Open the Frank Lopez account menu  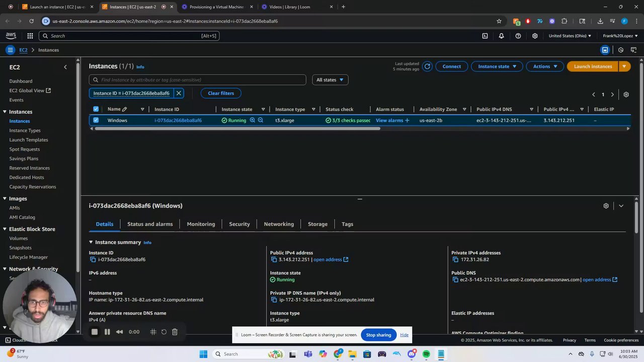coord(620,36)
